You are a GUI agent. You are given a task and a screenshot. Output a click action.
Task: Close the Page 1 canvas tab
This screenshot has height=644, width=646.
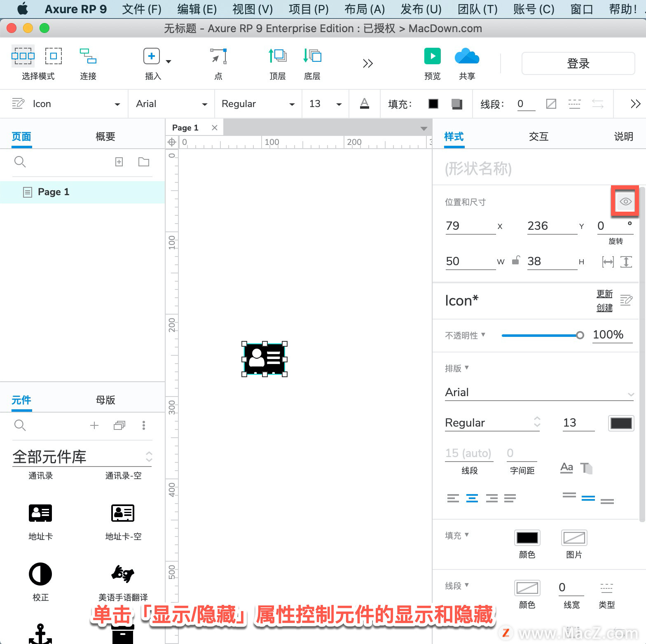click(x=215, y=128)
